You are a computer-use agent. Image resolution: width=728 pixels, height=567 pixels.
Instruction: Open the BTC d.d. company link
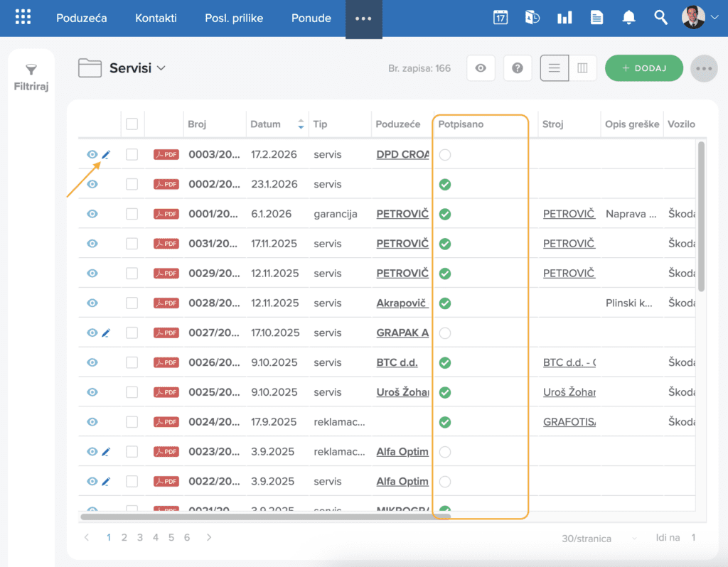click(397, 362)
